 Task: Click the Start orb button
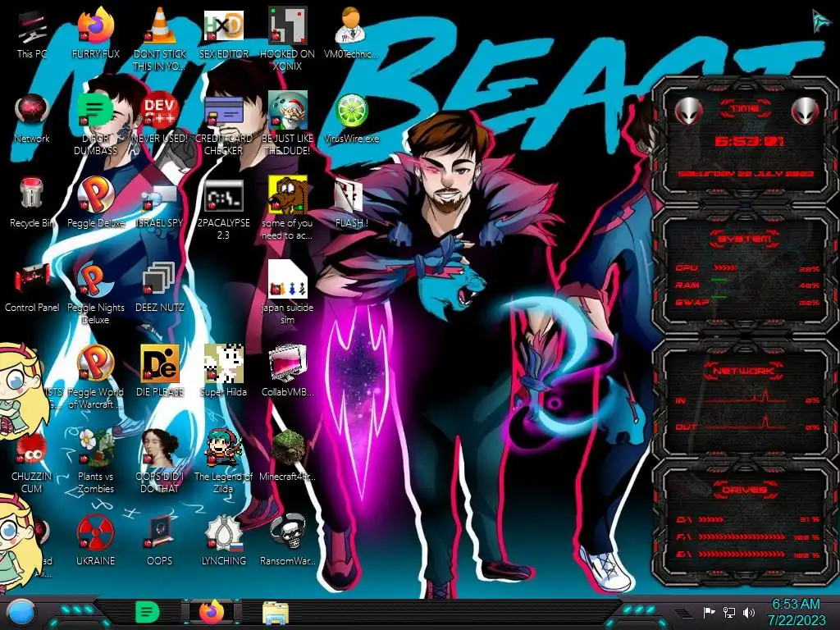pyautogui.click(x=21, y=612)
